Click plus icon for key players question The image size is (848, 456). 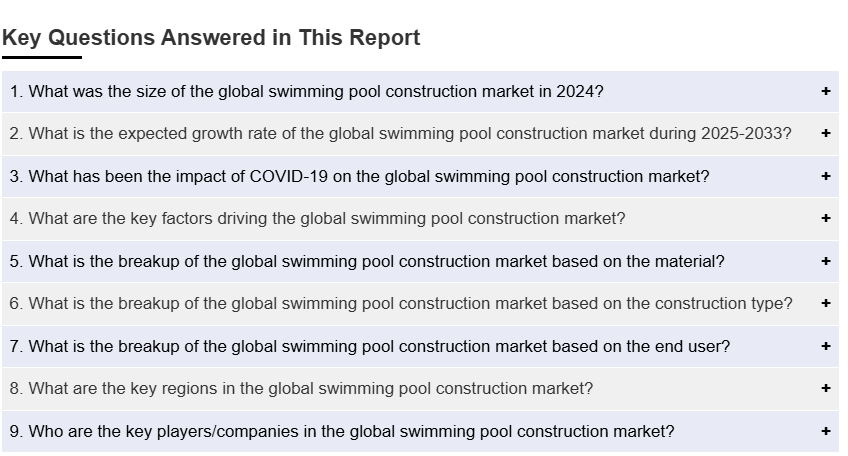825,431
